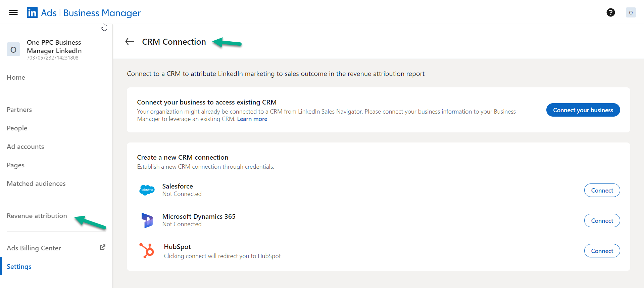The width and height of the screenshot is (644, 288).
Task: Open Ads Billing Center link
Action: 34,248
